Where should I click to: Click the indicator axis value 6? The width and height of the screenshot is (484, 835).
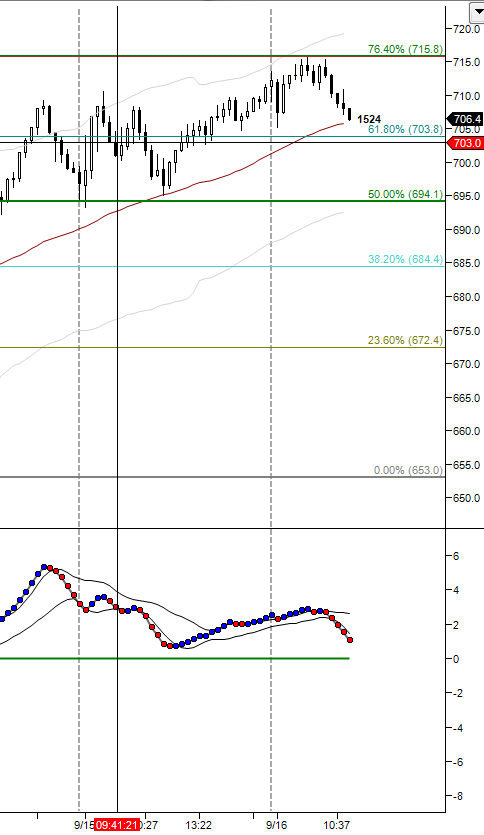pos(456,556)
